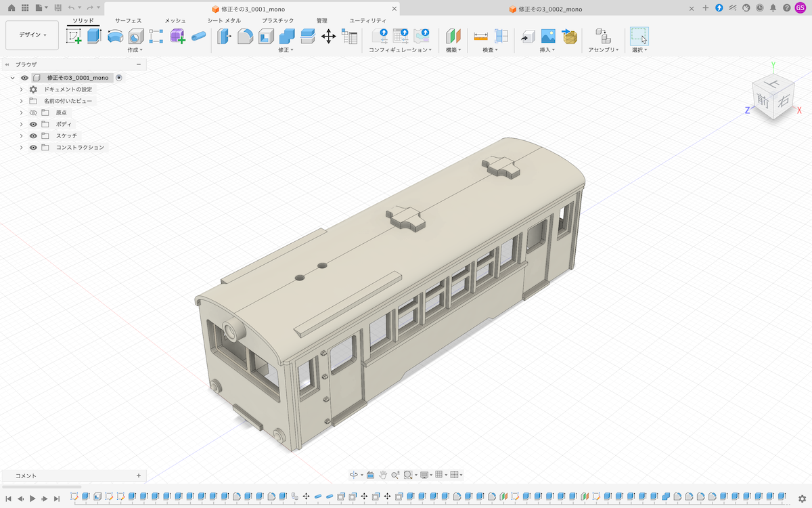Jump to timeline end button
Viewport: 812px width, 508px height.
57,499
